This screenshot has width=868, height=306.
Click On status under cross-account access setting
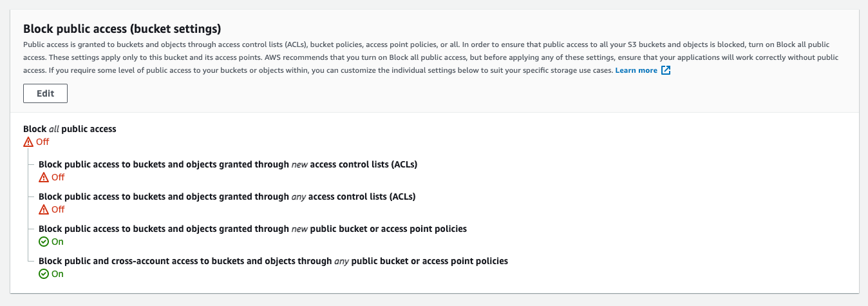(x=57, y=274)
